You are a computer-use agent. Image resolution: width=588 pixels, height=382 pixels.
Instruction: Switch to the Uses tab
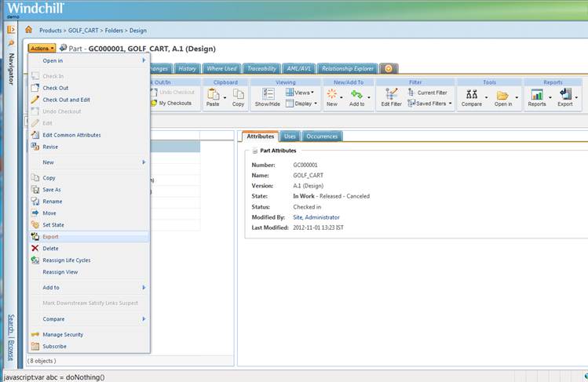(290, 136)
